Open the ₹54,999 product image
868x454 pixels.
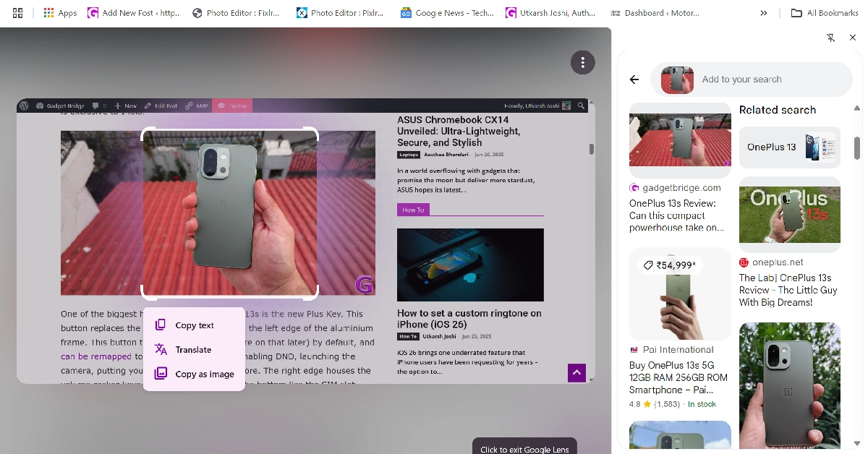coord(680,294)
